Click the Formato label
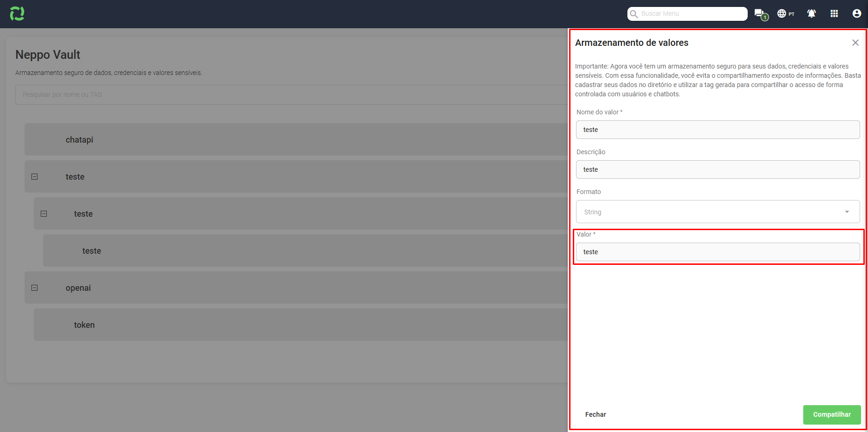 589,192
